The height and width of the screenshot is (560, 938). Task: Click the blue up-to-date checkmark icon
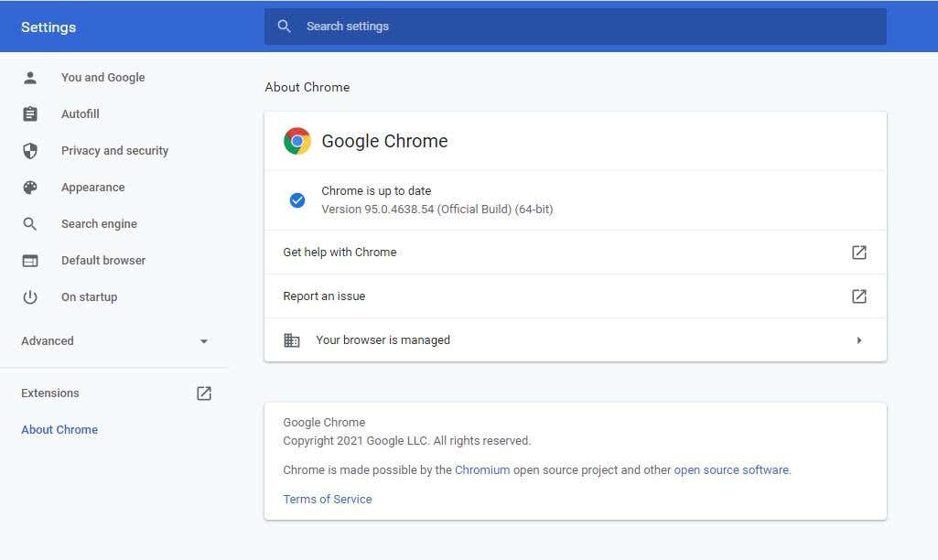tap(297, 200)
